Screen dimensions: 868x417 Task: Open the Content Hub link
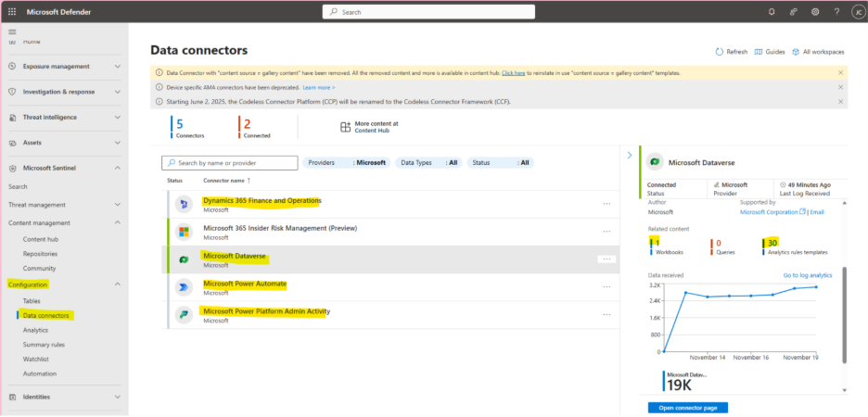pyautogui.click(x=372, y=131)
